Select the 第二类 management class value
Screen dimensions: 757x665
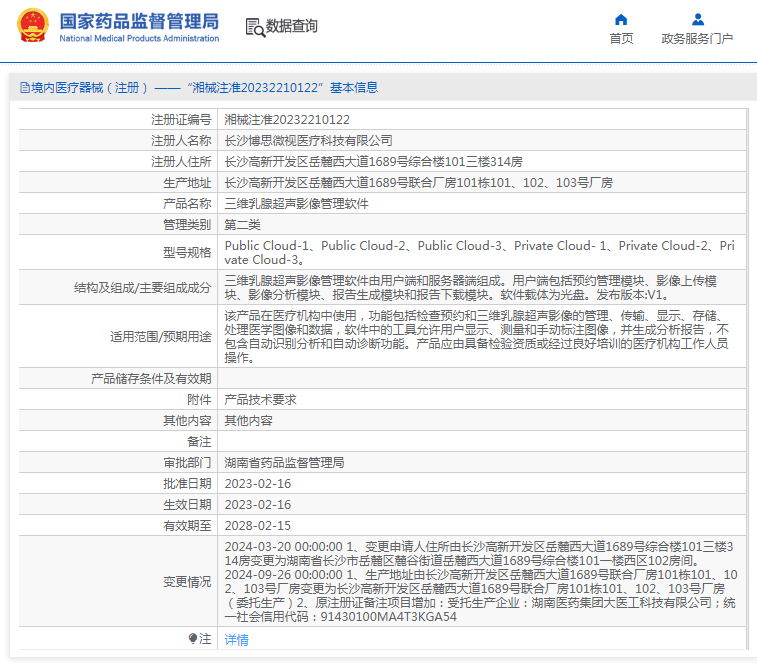[x=243, y=225]
